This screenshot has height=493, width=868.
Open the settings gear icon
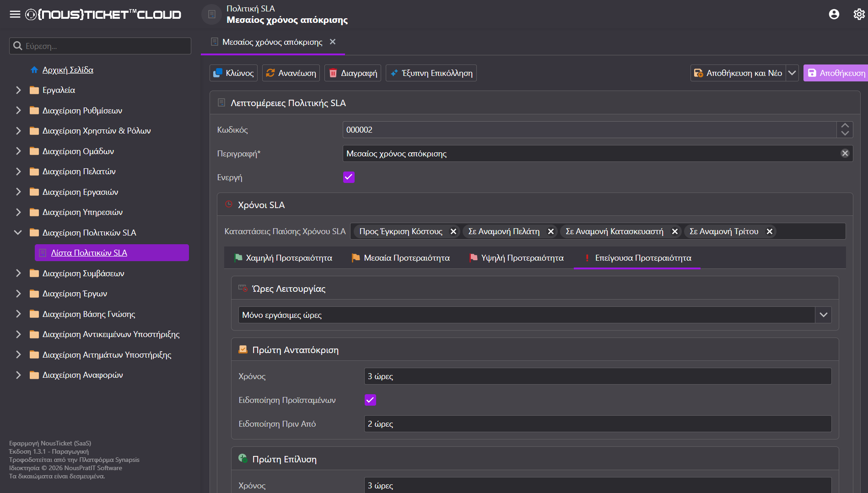(859, 14)
